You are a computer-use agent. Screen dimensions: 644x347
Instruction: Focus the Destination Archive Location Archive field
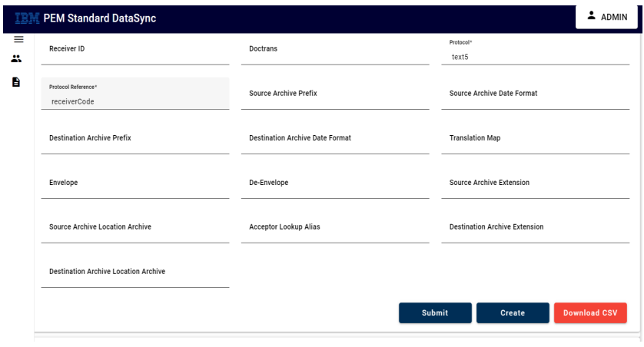point(135,272)
